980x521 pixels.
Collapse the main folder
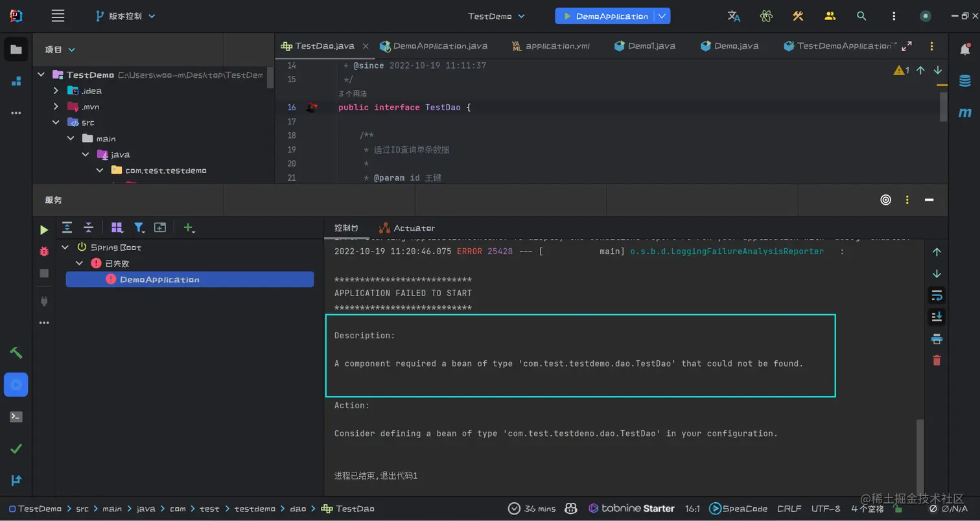click(71, 139)
